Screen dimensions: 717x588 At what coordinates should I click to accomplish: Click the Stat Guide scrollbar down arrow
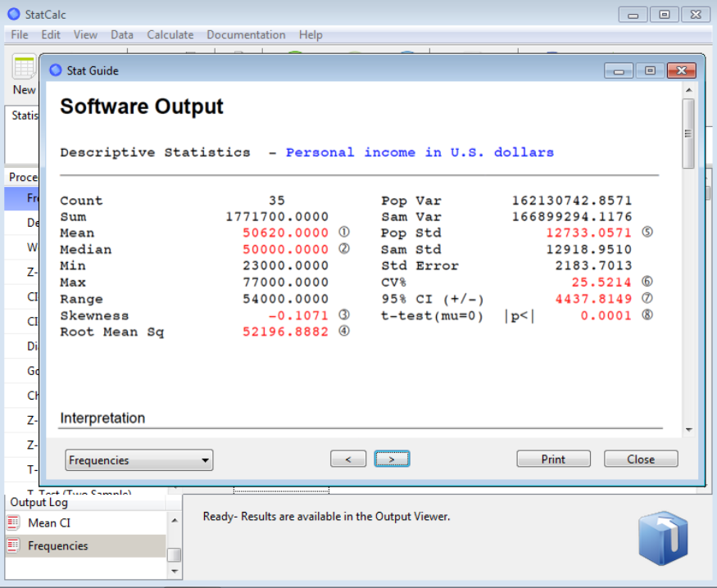(x=688, y=429)
